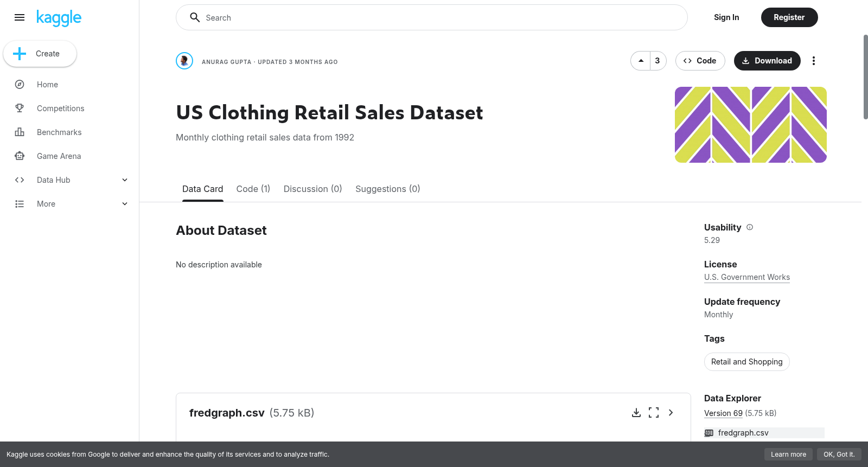
Task: Click the Register button
Action: coord(789,17)
